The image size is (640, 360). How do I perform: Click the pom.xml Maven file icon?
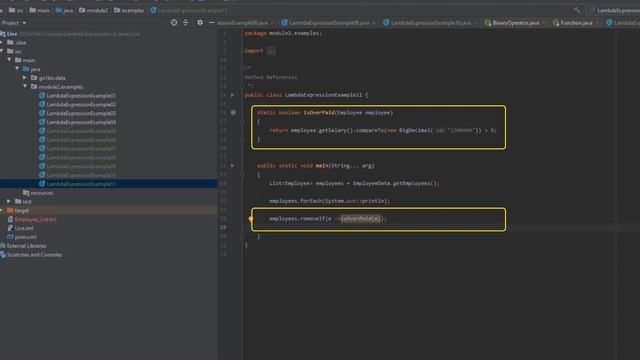(10, 237)
